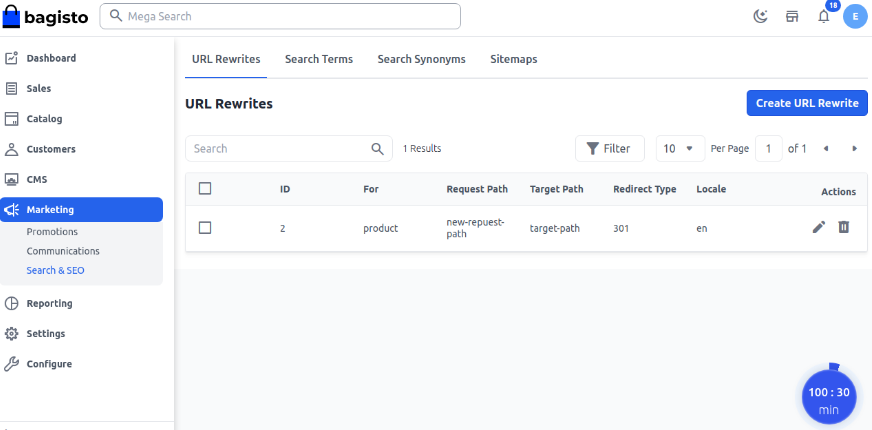This screenshot has width=872, height=430.
Task: Click Create URL Rewrite button
Action: click(807, 103)
